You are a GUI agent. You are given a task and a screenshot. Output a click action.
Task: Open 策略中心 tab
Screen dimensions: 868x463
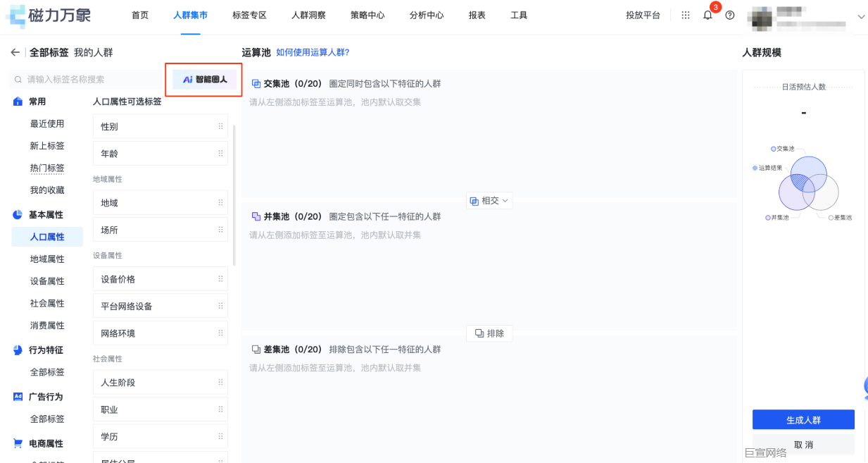(367, 16)
